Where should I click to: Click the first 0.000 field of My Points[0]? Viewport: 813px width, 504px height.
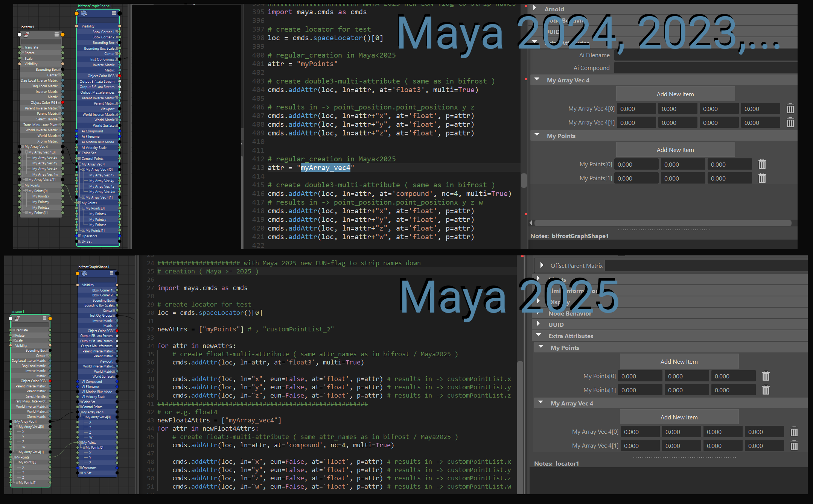(x=636, y=164)
